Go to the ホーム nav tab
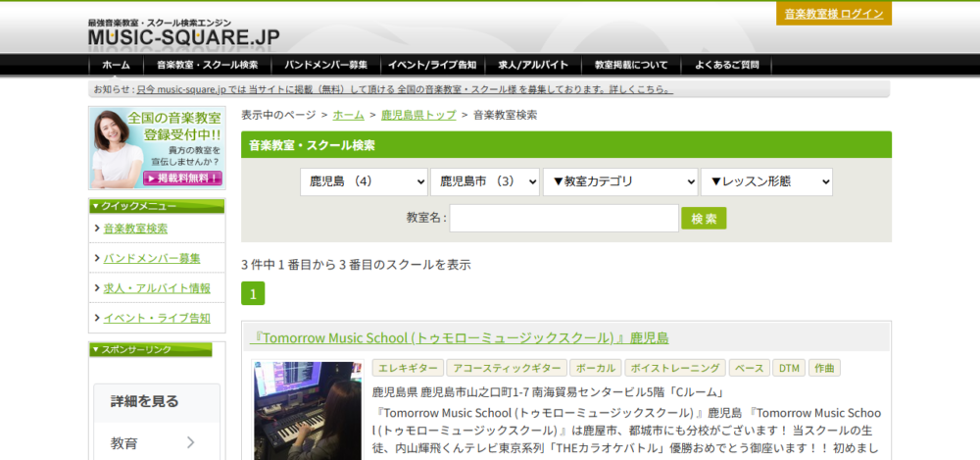 [x=116, y=65]
